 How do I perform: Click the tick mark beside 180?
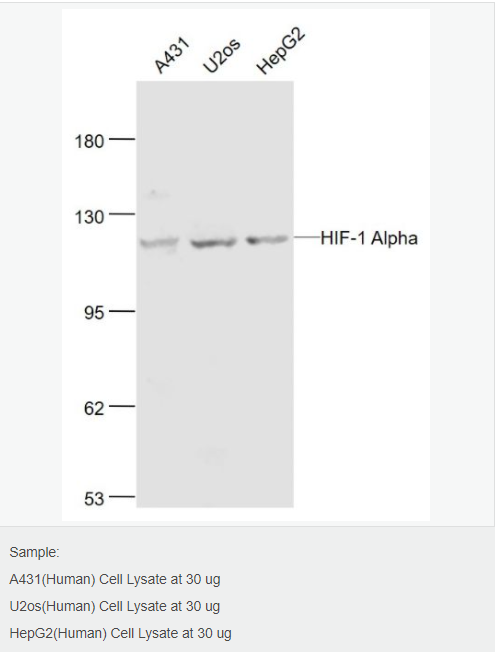point(122,139)
